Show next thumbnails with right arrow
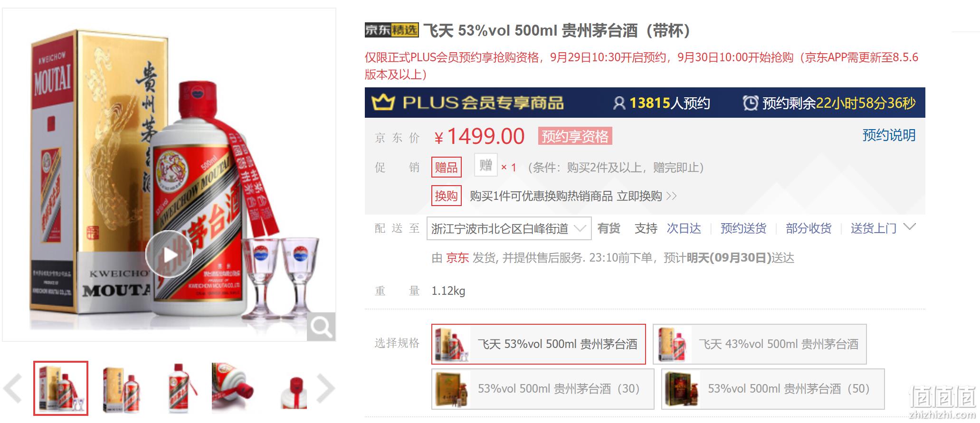The width and height of the screenshot is (980, 423). coord(326,388)
